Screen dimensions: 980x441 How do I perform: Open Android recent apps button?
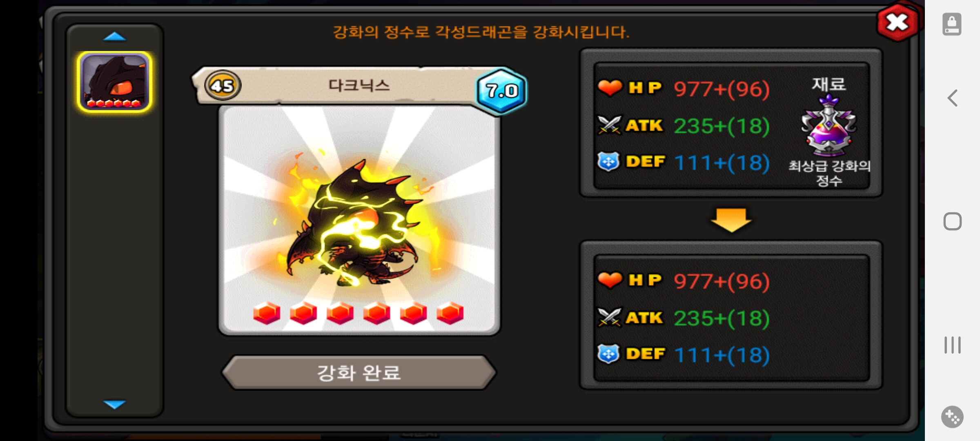952,345
